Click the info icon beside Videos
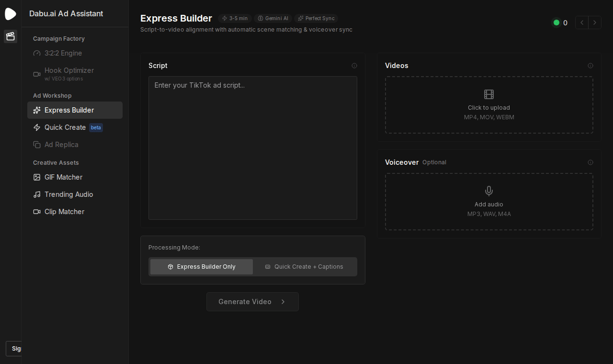Image resolution: width=613 pixels, height=364 pixels. 590,66
